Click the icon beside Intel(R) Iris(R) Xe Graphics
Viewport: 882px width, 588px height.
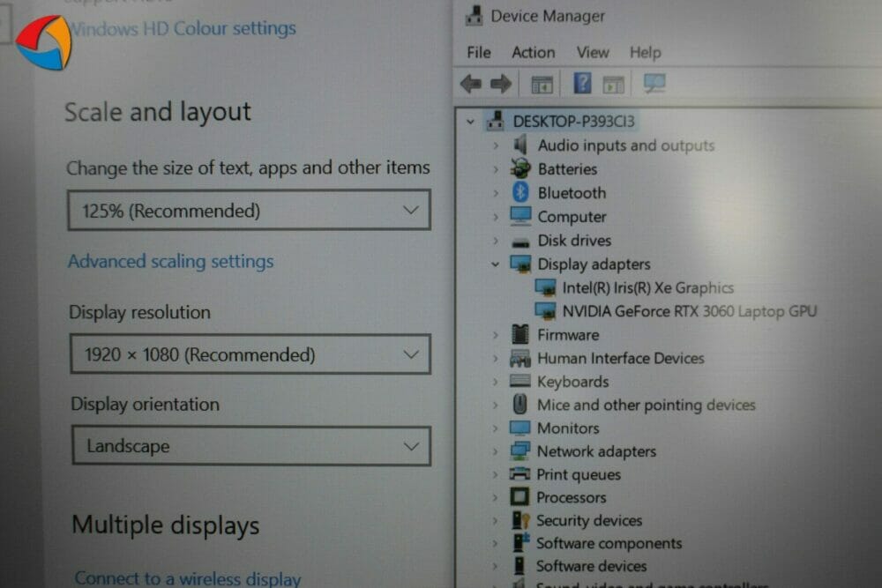(545, 287)
